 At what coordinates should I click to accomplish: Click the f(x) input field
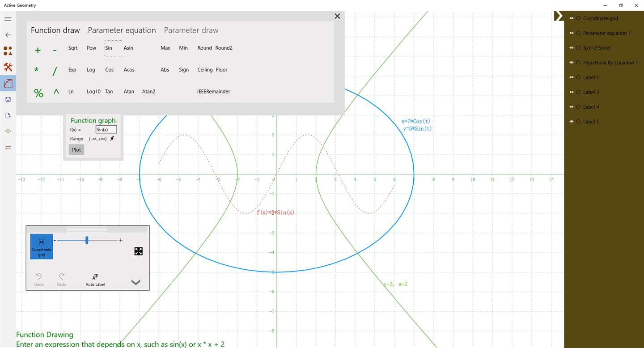coord(106,129)
